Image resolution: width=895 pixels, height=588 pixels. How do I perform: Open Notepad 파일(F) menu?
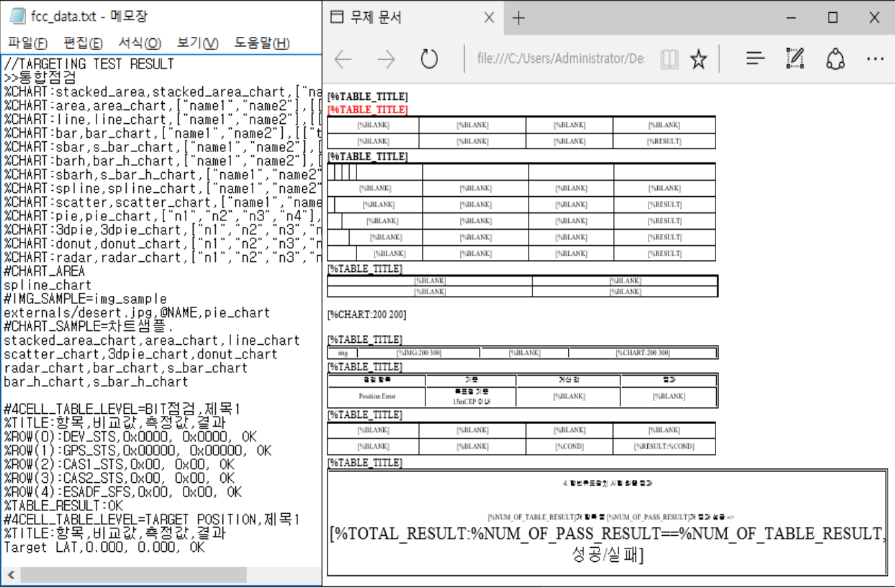(27, 43)
